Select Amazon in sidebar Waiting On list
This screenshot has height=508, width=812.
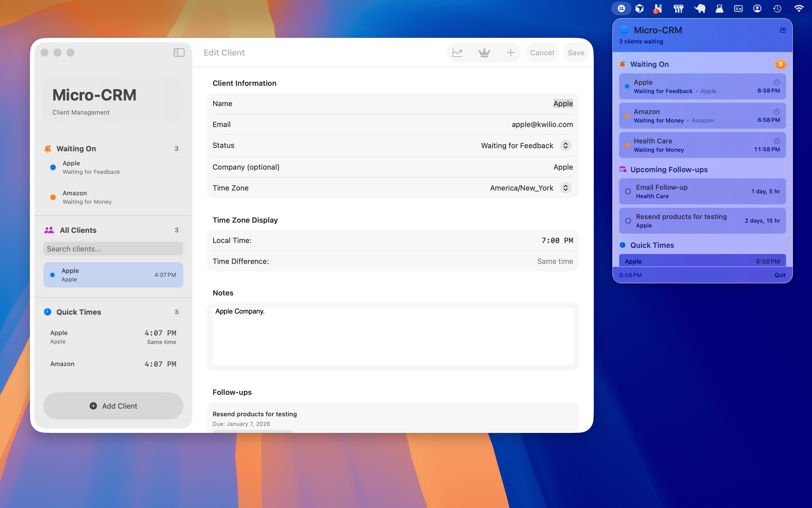click(x=113, y=197)
